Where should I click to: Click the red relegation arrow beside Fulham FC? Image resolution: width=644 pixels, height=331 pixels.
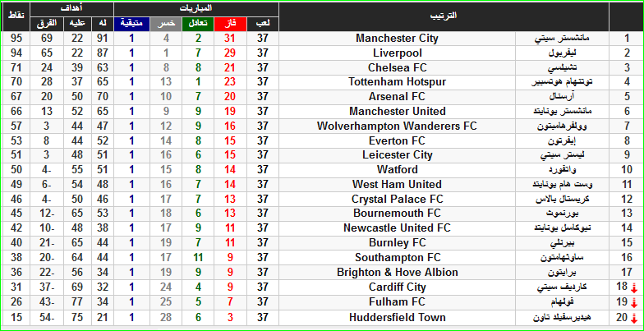[634, 302]
